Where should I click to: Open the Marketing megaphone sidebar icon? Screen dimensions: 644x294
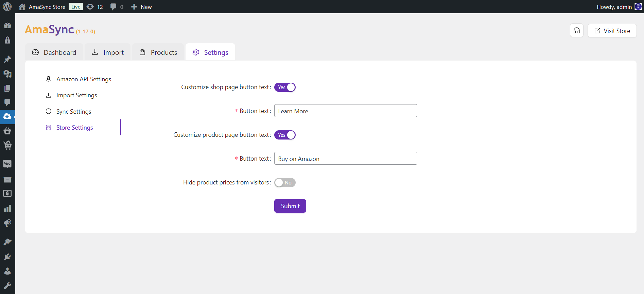click(7, 223)
